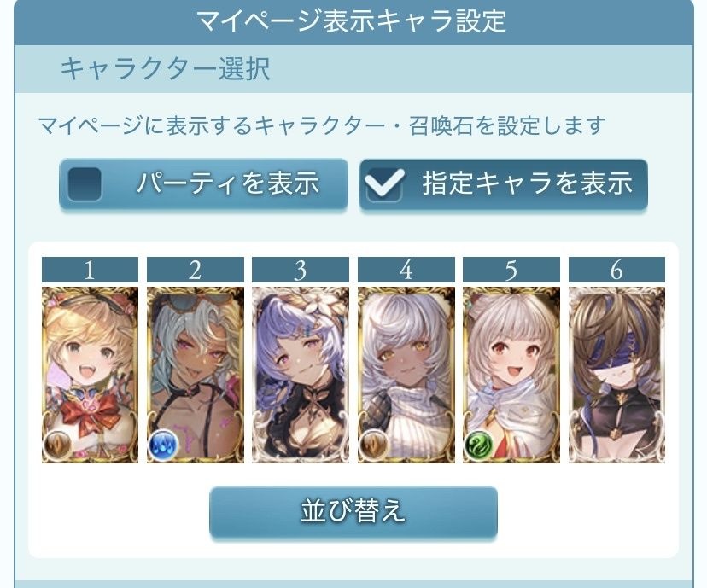Screen dimensions: 707x588
Task: Click the 並び替え sort button
Action: [x=353, y=511]
